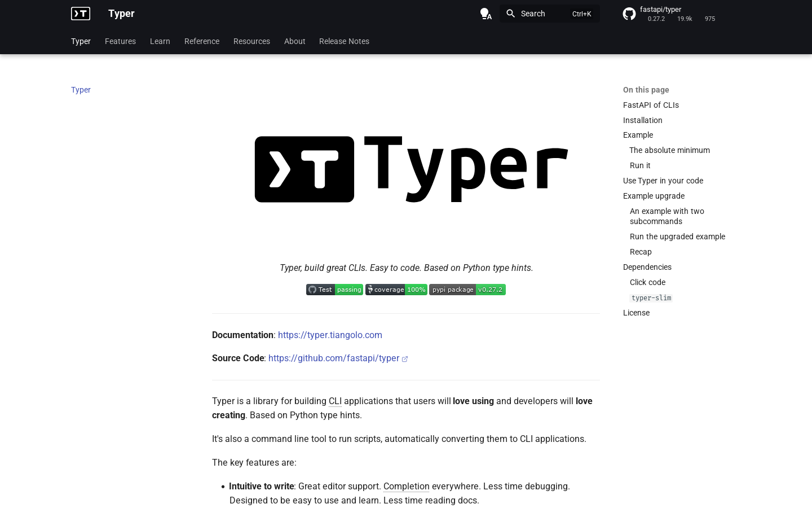Jump to Example upgrade section
The width and height of the screenshot is (812, 508).
click(x=654, y=196)
